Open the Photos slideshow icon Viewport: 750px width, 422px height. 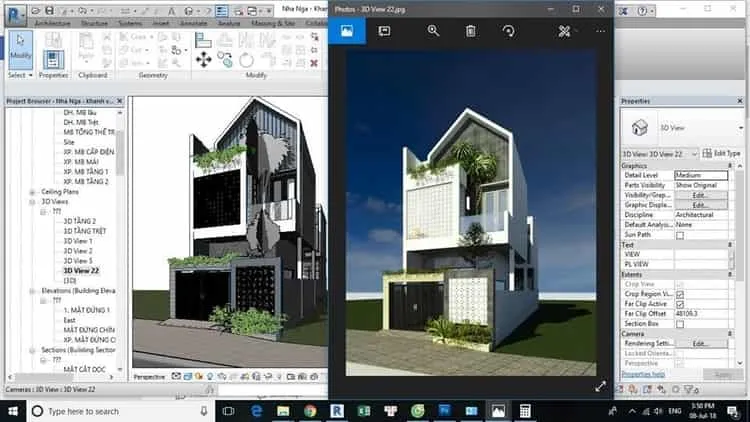pos(384,31)
